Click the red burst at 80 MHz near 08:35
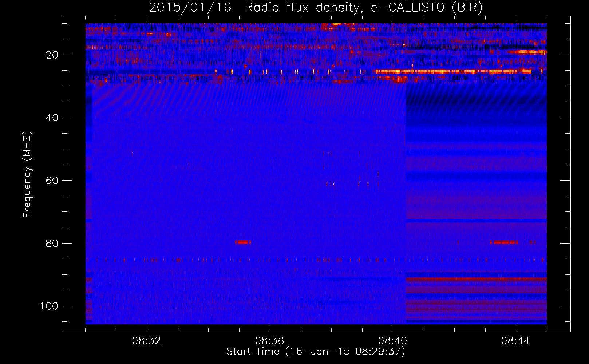This screenshot has height=364, width=589. pyautogui.click(x=243, y=242)
